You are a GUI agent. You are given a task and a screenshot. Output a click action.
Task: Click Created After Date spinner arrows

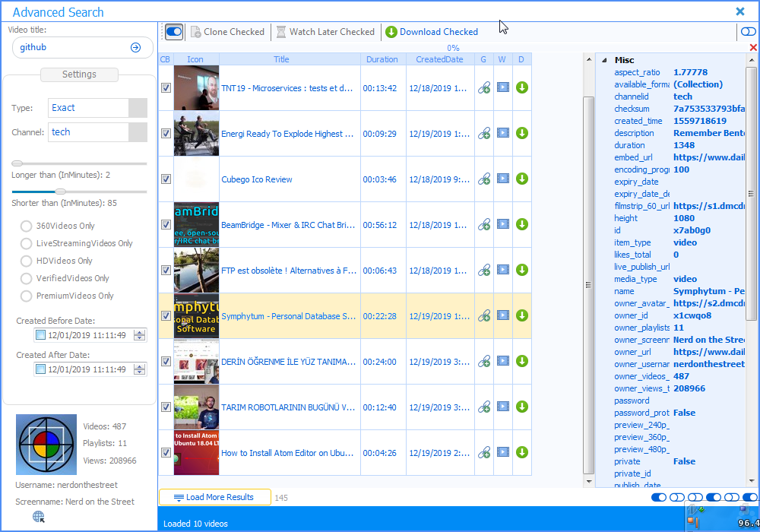coord(140,369)
